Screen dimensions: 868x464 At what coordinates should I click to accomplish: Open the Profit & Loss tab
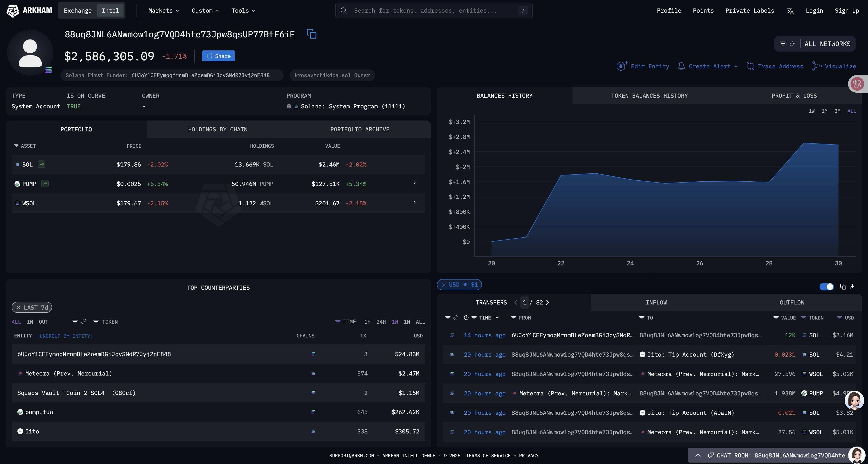tap(794, 96)
